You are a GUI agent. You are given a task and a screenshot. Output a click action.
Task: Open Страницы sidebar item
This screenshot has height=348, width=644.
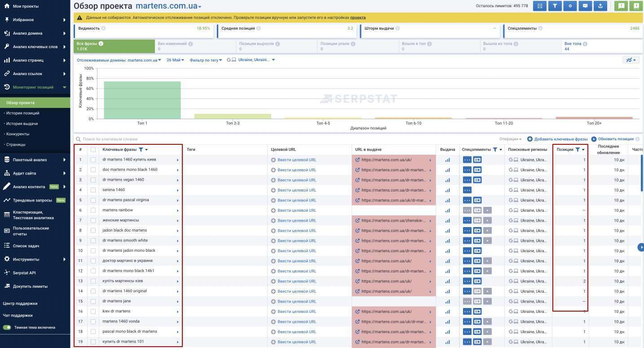click(16, 144)
